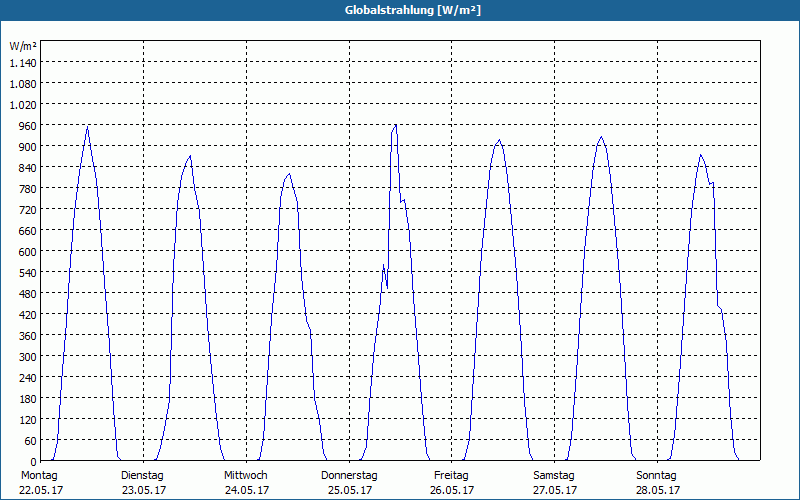Select the 180 y-axis value
Image resolution: width=800 pixels, height=500 pixels.
click(28, 398)
